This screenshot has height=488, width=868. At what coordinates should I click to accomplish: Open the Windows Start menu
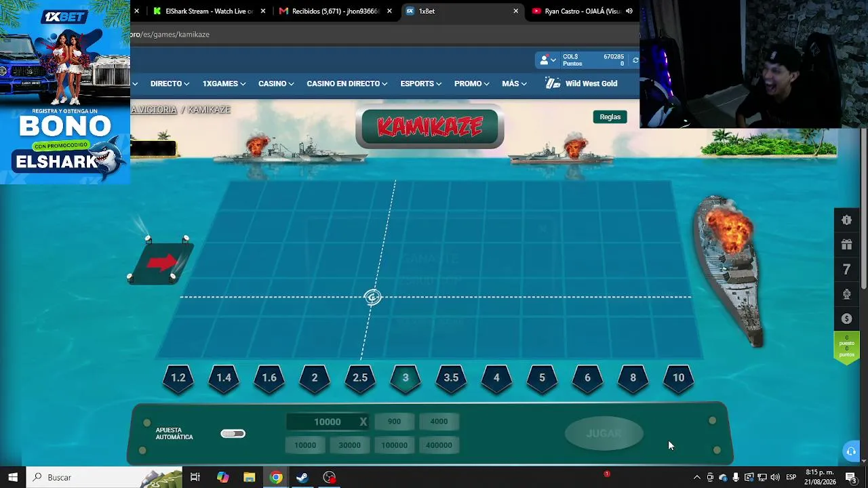(13, 477)
